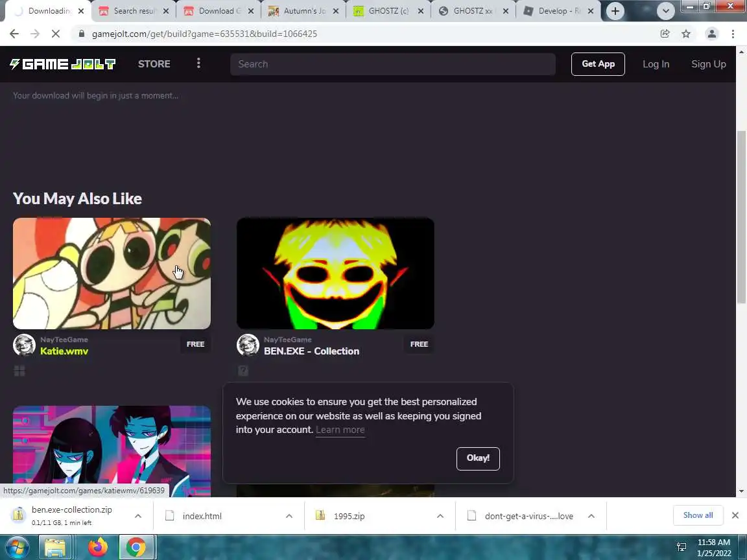Click the question-mark icon under BEN.EXE - Collection
The image size is (747, 560).
[243, 371]
